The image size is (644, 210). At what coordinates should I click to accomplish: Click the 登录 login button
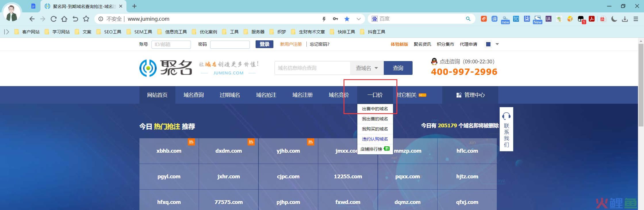(x=264, y=44)
